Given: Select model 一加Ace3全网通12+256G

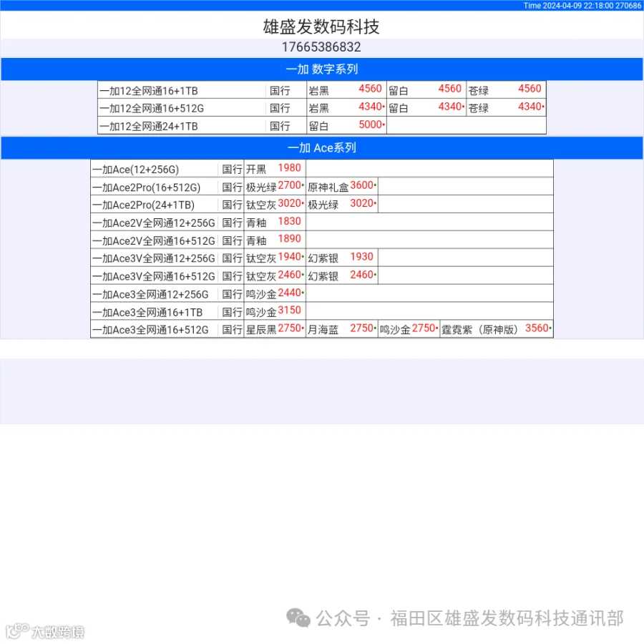Looking at the screenshot, I should [151, 295].
